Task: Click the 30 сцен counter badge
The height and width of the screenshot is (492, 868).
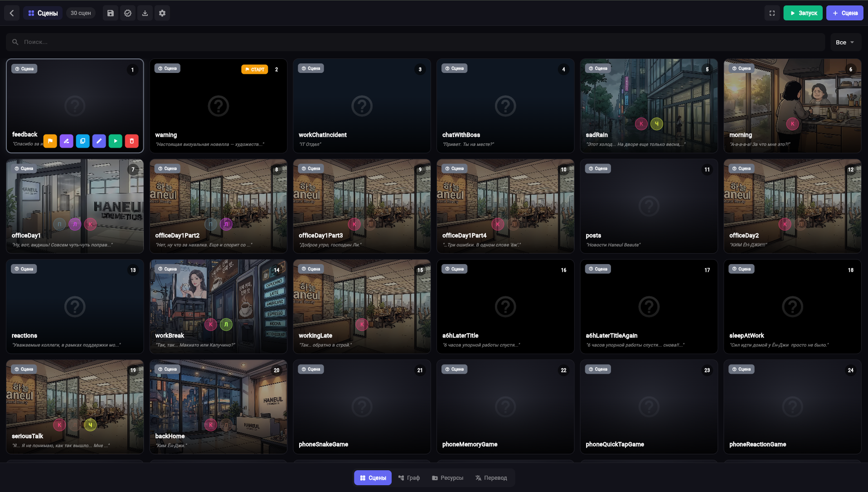Action: (81, 13)
